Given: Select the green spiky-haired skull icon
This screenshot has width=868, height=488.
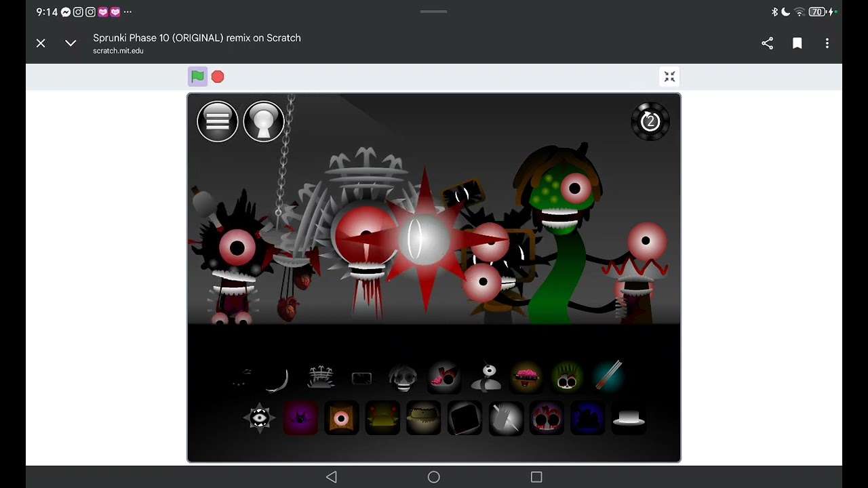Looking at the screenshot, I should [x=567, y=378].
